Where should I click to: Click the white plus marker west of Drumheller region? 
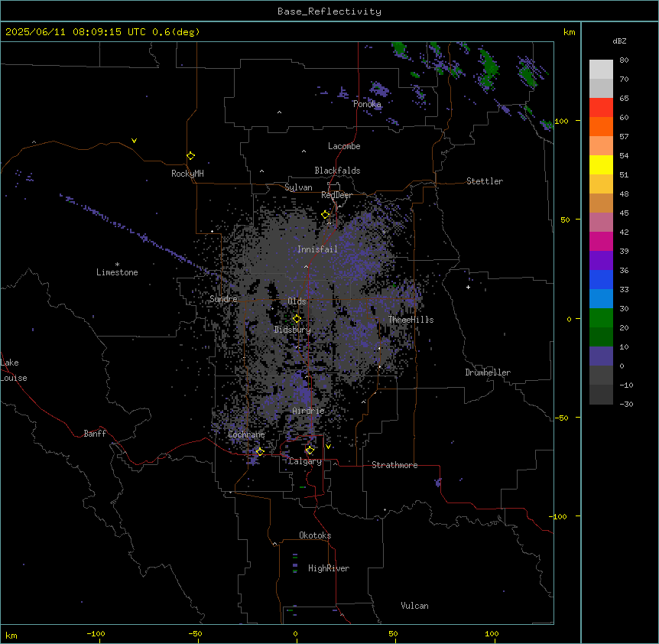coord(468,287)
